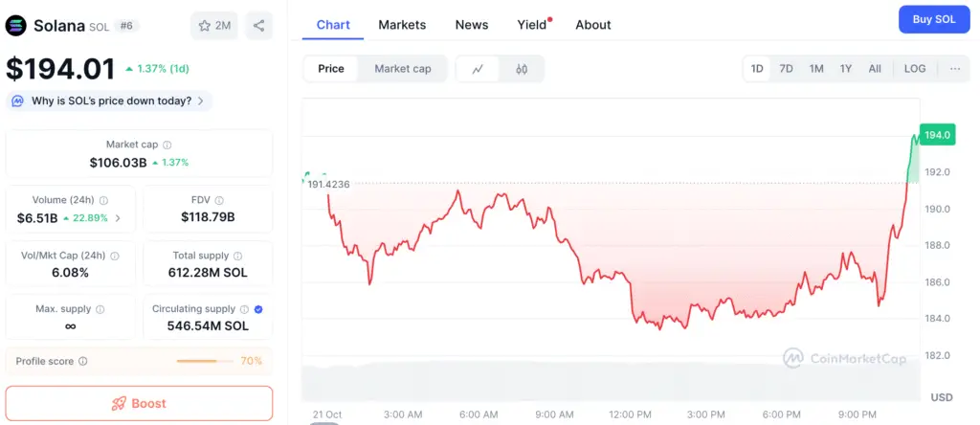Click the Solana logo icon
The width and height of the screenshot is (980, 425).
pos(16,26)
